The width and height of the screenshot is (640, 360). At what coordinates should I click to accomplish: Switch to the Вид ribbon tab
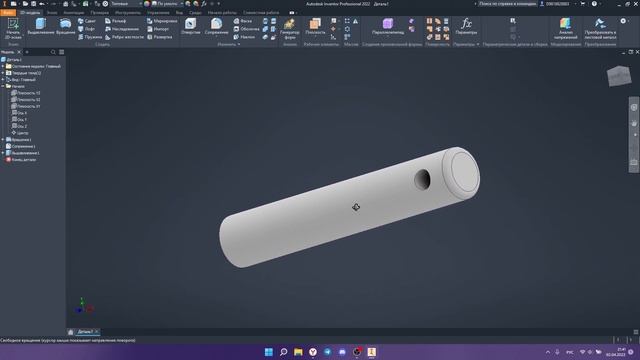[x=179, y=13]
